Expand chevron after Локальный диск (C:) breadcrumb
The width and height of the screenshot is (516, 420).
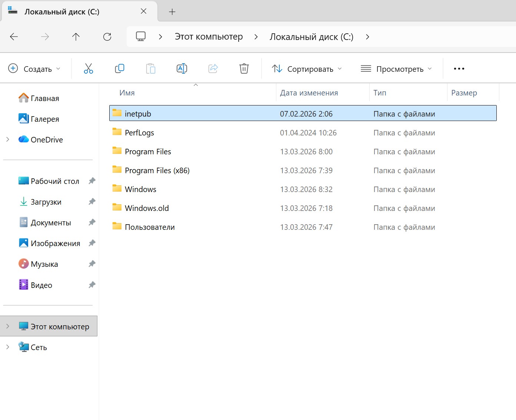tap(367, 37)
